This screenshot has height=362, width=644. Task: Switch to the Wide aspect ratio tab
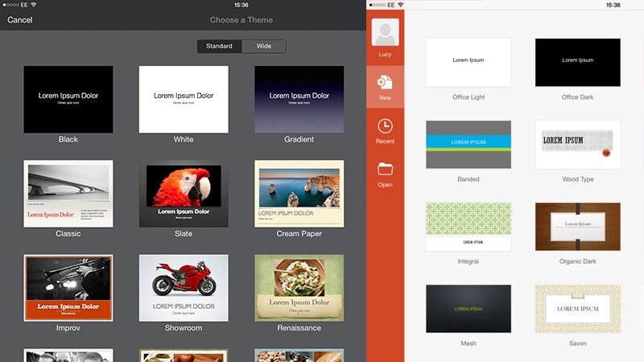(x=264, y=46)
